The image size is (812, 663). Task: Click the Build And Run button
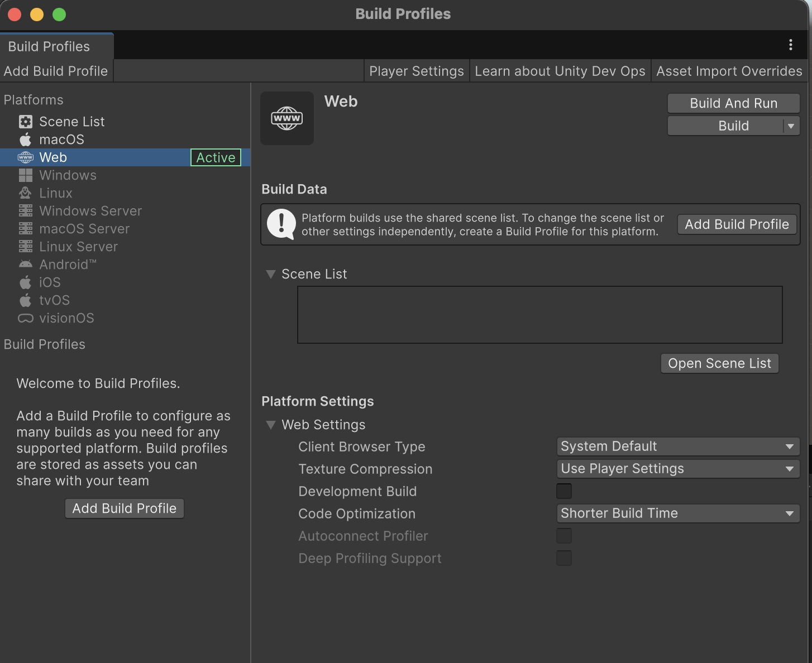[x=734, y=103]
